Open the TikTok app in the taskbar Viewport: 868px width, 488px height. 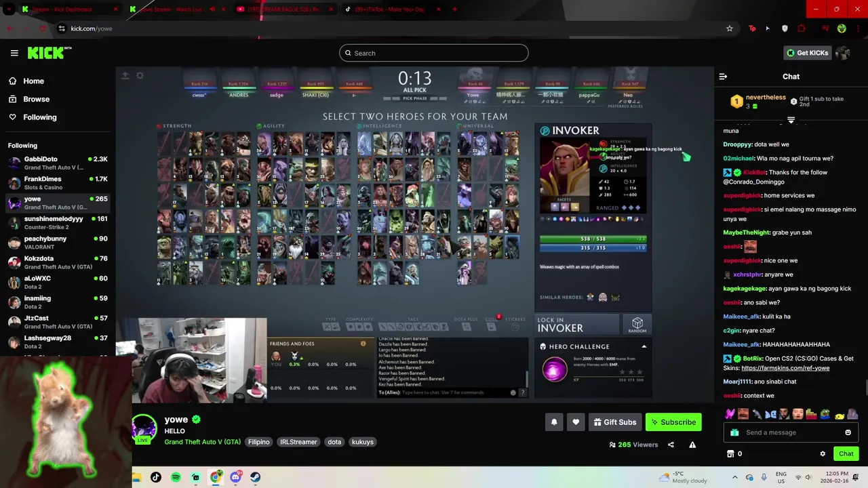pyautogui.click(x=156, y=477)
